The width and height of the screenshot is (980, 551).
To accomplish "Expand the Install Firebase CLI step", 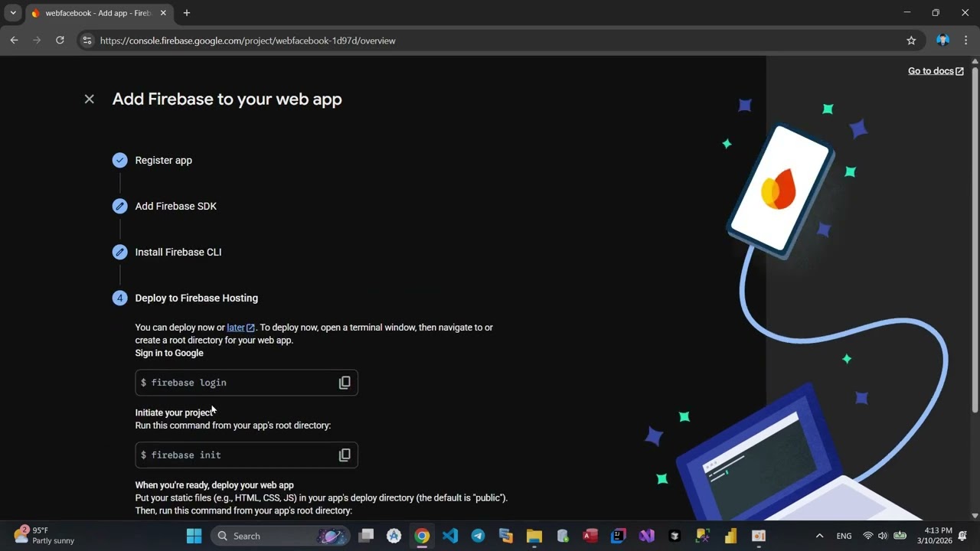I will click(178, 252).
